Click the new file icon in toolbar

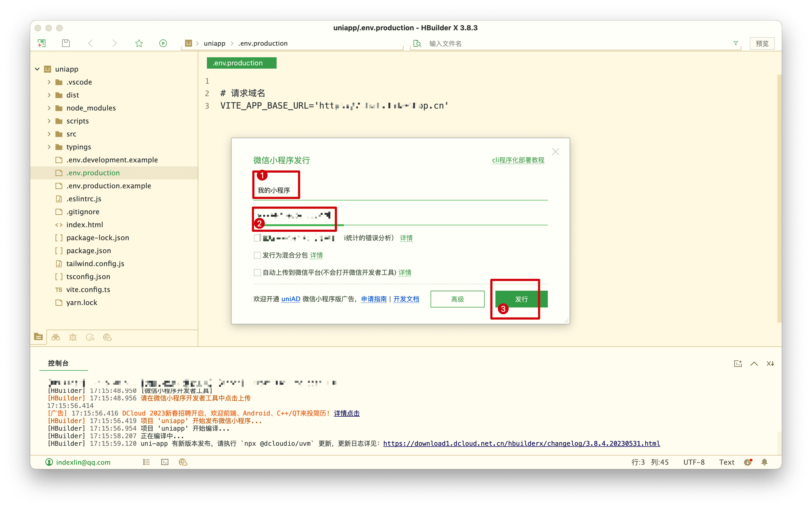(x=42, y=43)
